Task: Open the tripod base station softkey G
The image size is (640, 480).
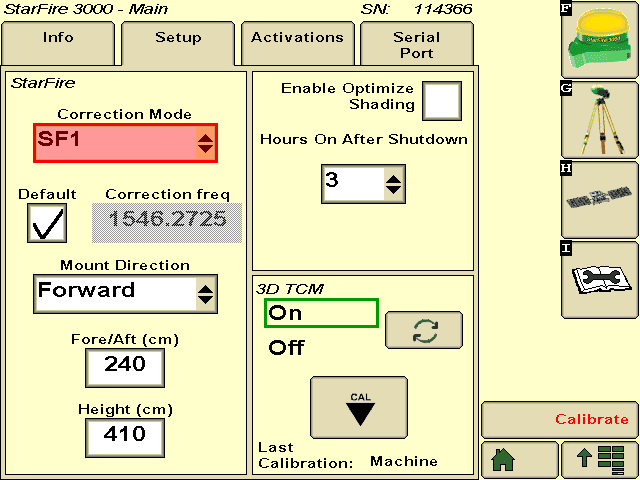Action: pyautogui.click(x=600, y=119)
